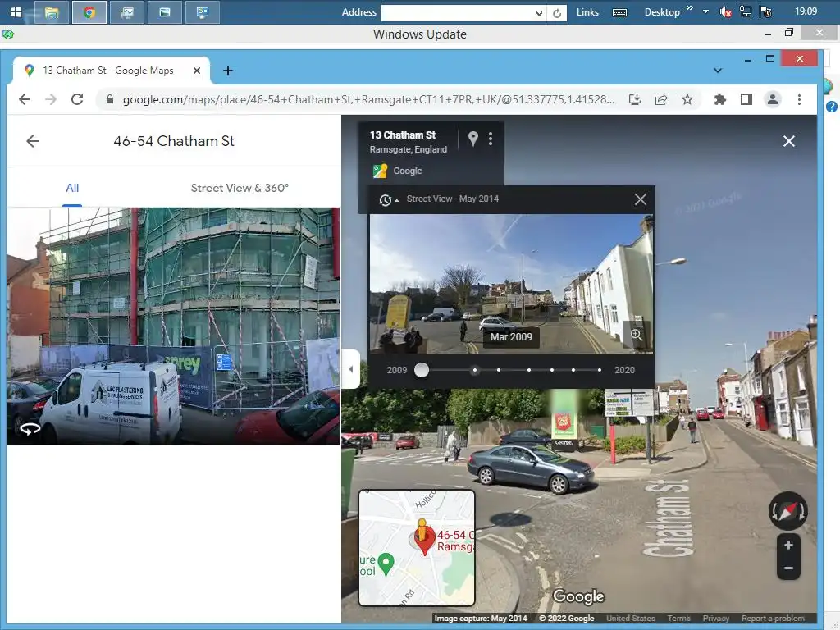Click the install app icon in the address bar
Viewport: 840px width, 630px height.
(635, 99)
